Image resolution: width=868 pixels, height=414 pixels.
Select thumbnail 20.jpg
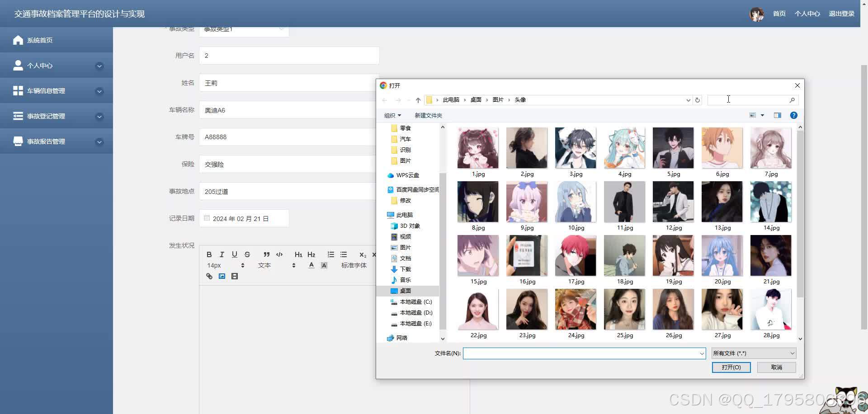(722, 260)
